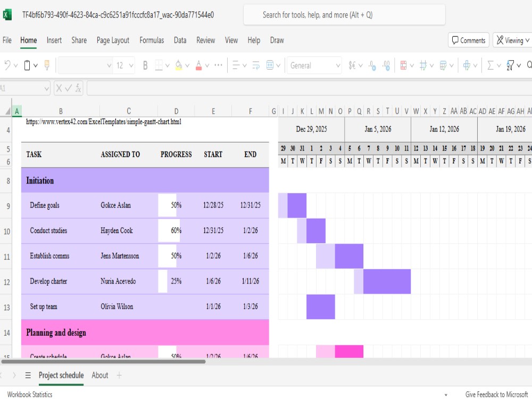Click the AutoSum sigma icon
This screenshot has height=399, width=532.
point(491,65)
